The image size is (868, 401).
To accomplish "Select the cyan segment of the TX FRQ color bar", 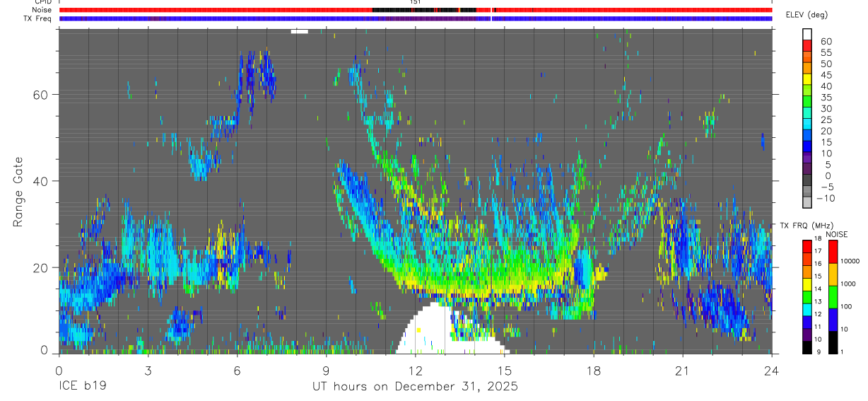I will click(807, 309).
